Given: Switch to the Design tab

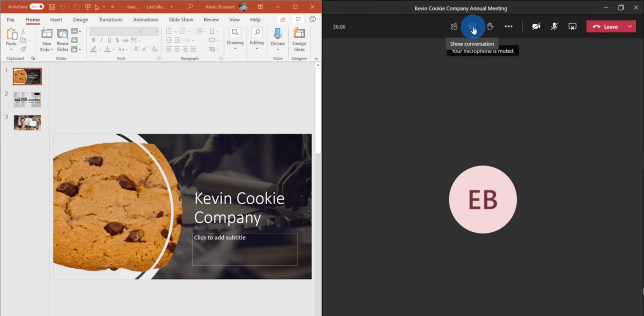Looking at the screenshot, I should 81,20.
